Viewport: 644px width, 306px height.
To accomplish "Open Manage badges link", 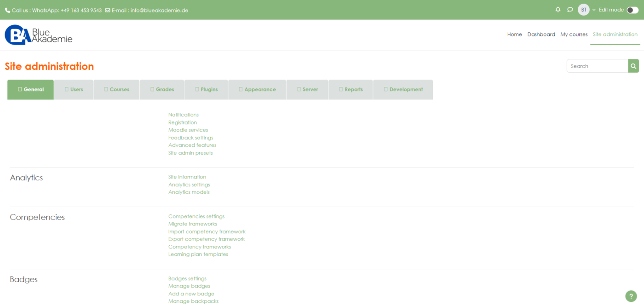I will (189, 286).
